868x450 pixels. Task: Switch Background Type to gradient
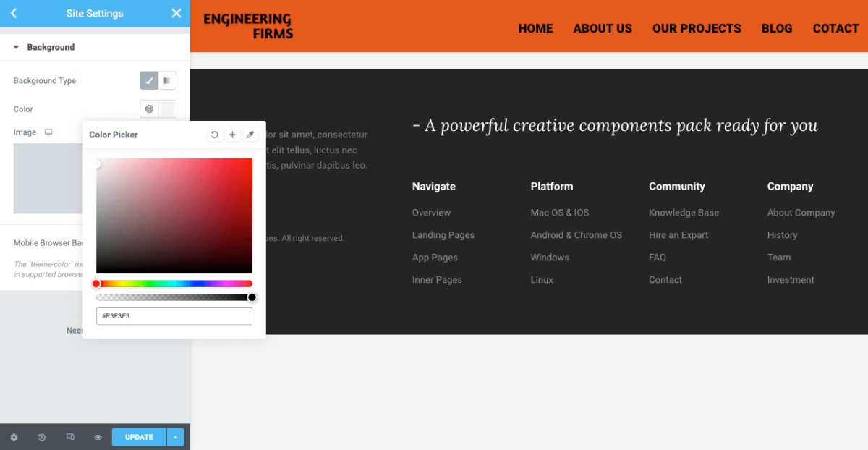coord(167,80)
